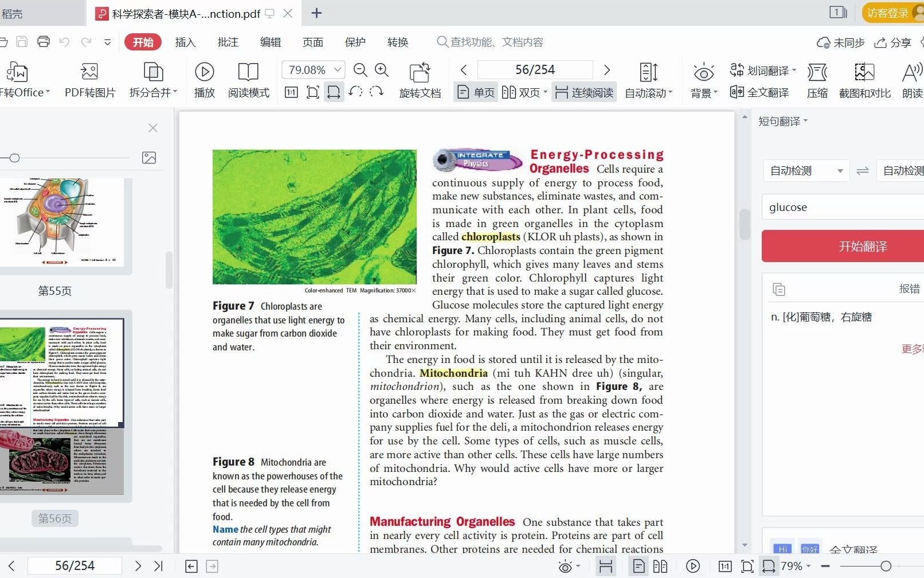Go to previous page in the top toolbar

click(x=464, y=70)
